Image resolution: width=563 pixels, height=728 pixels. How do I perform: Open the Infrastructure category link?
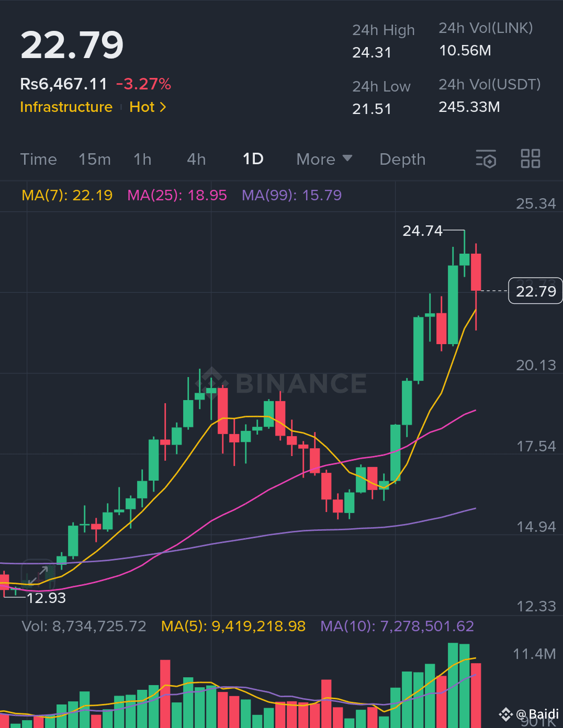[x=66, y=107]
